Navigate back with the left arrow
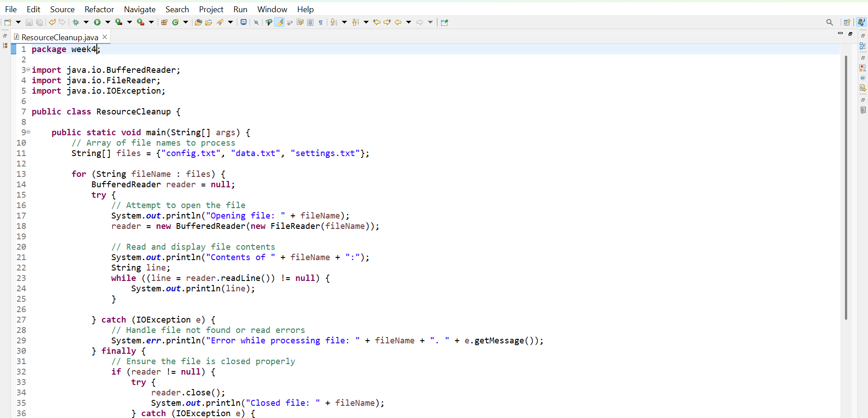Image resolution: width=868 pixels, height=418 pixels. (x=398, y=22)
